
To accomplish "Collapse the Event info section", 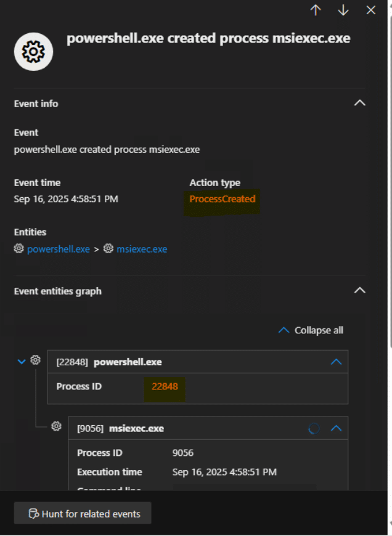I will (x=360, y=104).
